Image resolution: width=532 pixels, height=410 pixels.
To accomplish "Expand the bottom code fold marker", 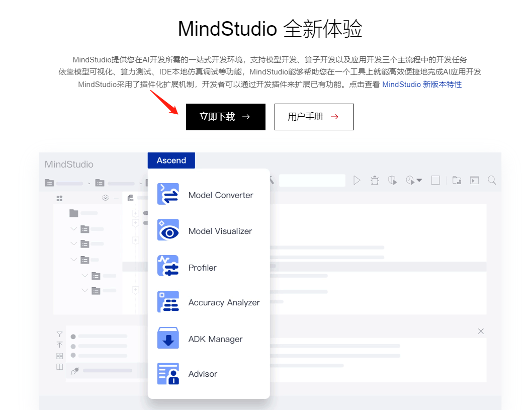I will click(x=135, y=290).
